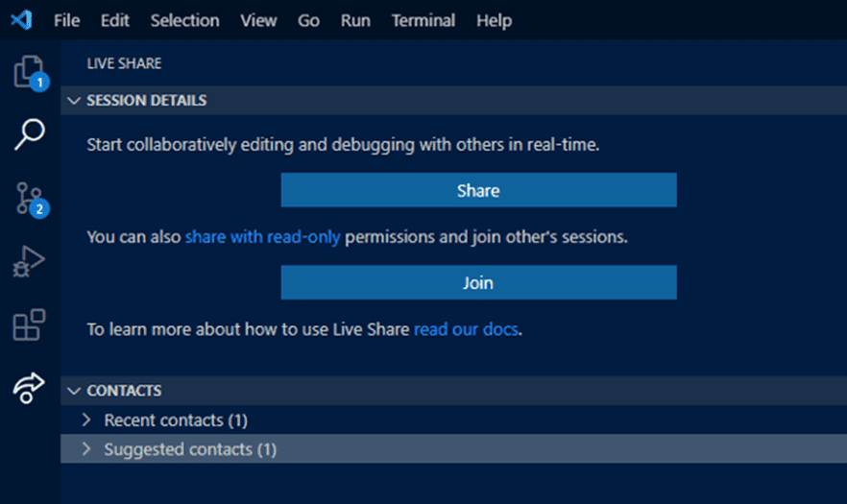Click the 'LIVE SHARE' panel title
This screenshot has width=847, height=504.
tap(124, 63)
